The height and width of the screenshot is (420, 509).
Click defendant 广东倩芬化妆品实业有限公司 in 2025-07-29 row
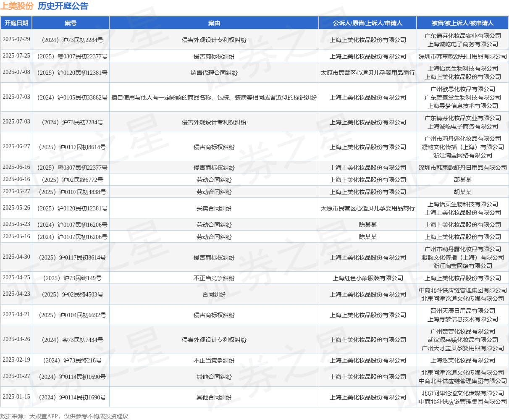463,36
